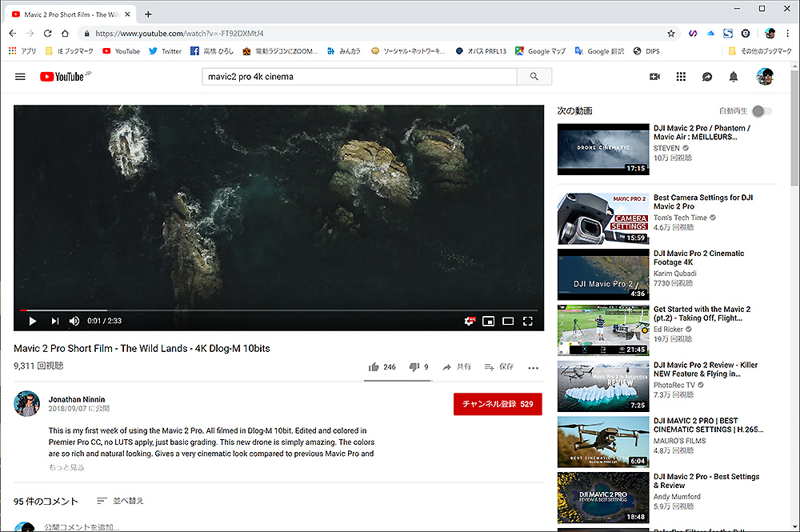Enable Theater mode in the player

tap(508, 321)
